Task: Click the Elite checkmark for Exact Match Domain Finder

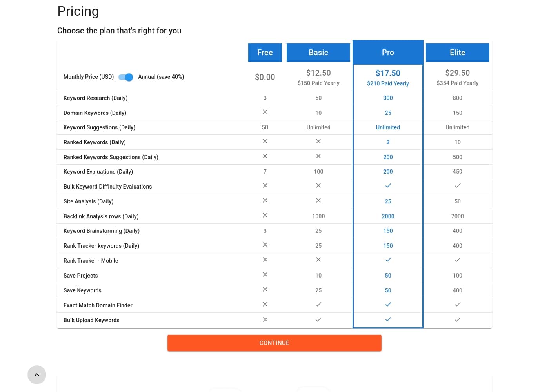Action: click(x=458, y=305)
